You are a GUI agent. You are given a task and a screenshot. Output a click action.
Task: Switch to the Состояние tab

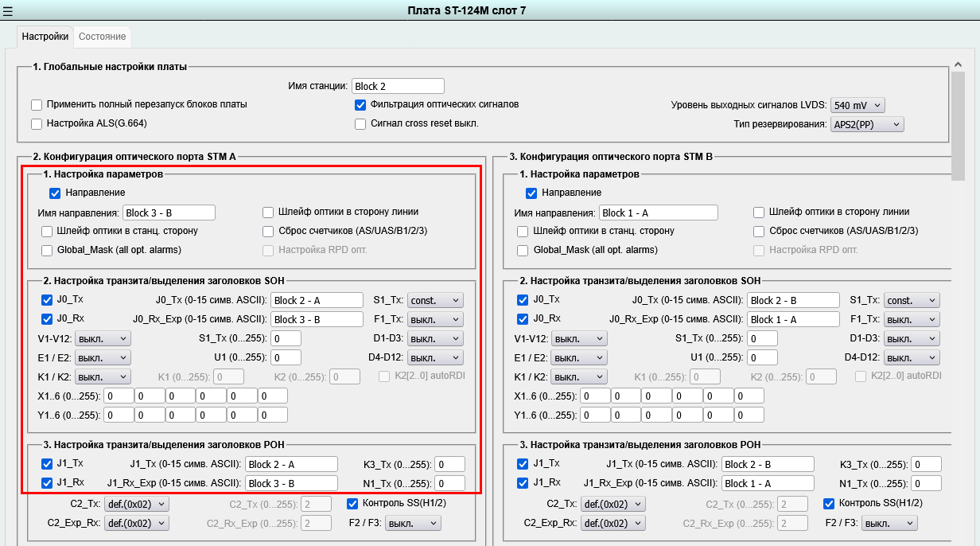(102, 37)
